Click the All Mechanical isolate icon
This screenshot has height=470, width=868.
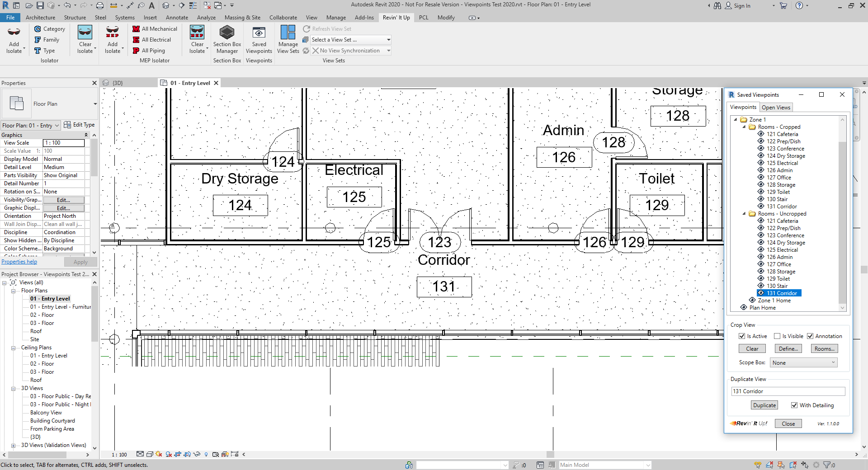click(x=136, y=29)
